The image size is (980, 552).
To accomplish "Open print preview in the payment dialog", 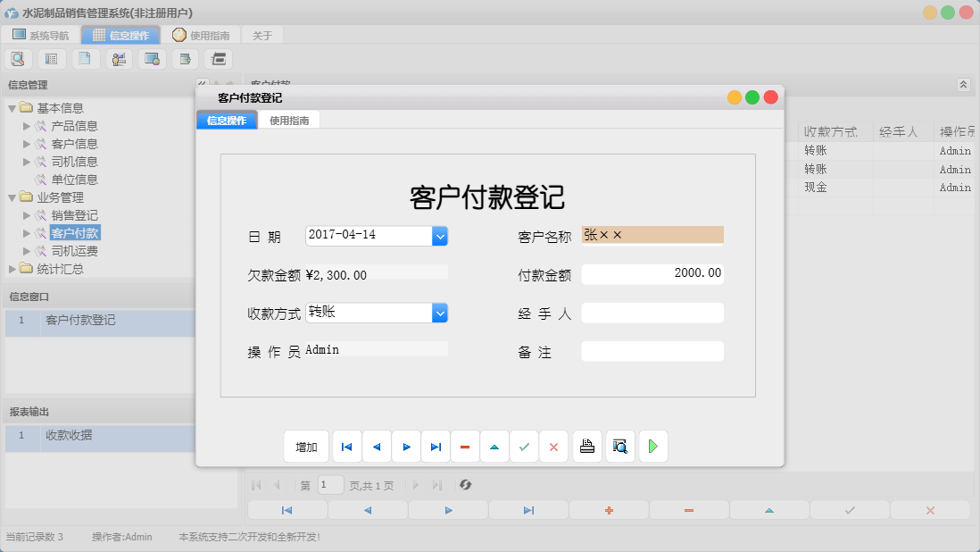I will 619,446.
